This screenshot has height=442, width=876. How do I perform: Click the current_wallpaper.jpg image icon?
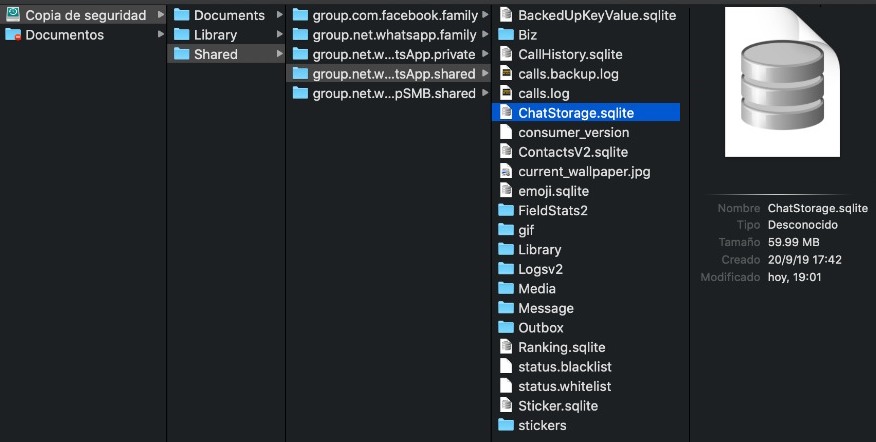click(x=506, y=171)
